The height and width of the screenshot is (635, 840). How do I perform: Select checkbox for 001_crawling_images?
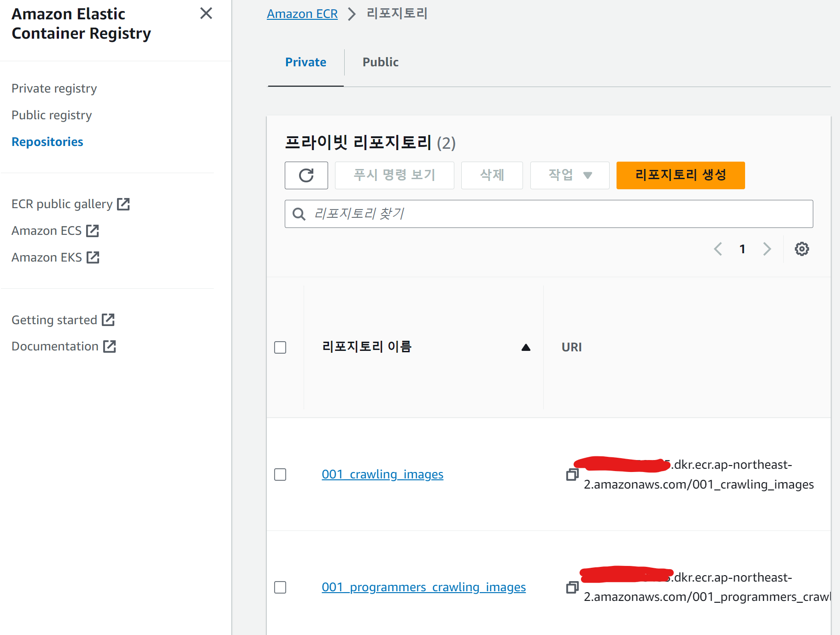(x=280, y=474)
